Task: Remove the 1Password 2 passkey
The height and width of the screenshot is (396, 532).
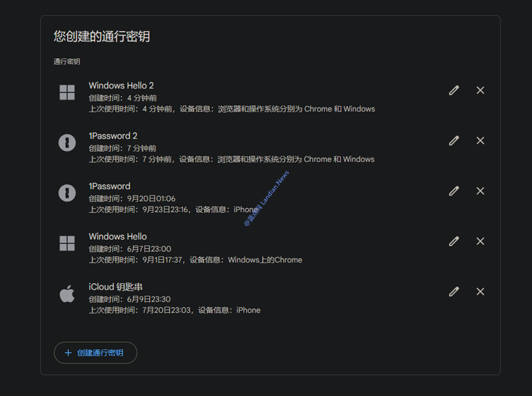Action: [480, 141]
